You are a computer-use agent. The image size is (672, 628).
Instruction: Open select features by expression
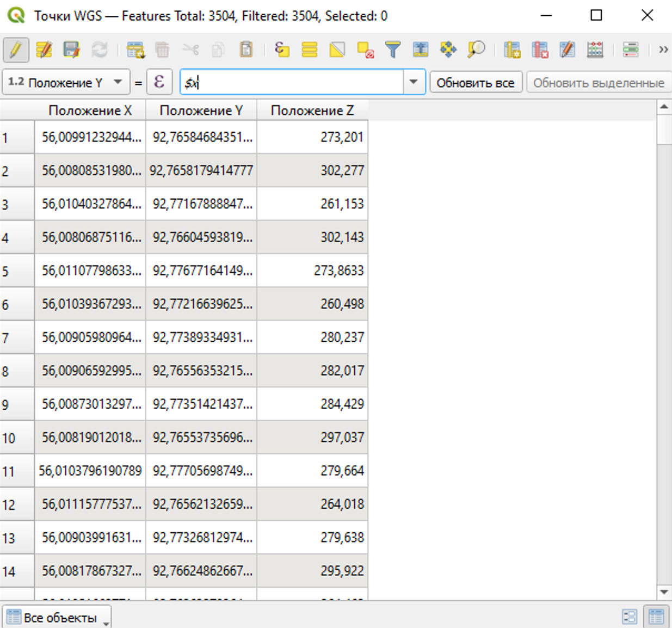click(x=282, y=50)
